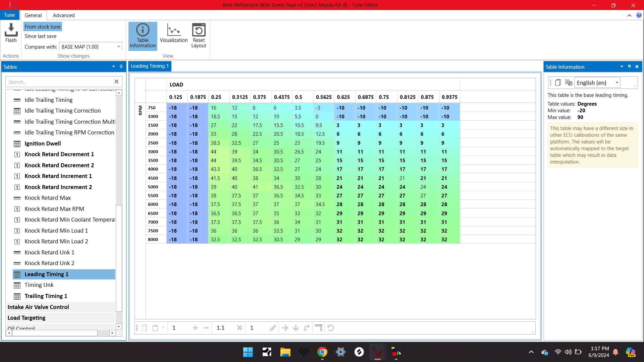644x362 pixels.
Task: Click the interpolate horizontally right arrow
Action: [285, 328]
